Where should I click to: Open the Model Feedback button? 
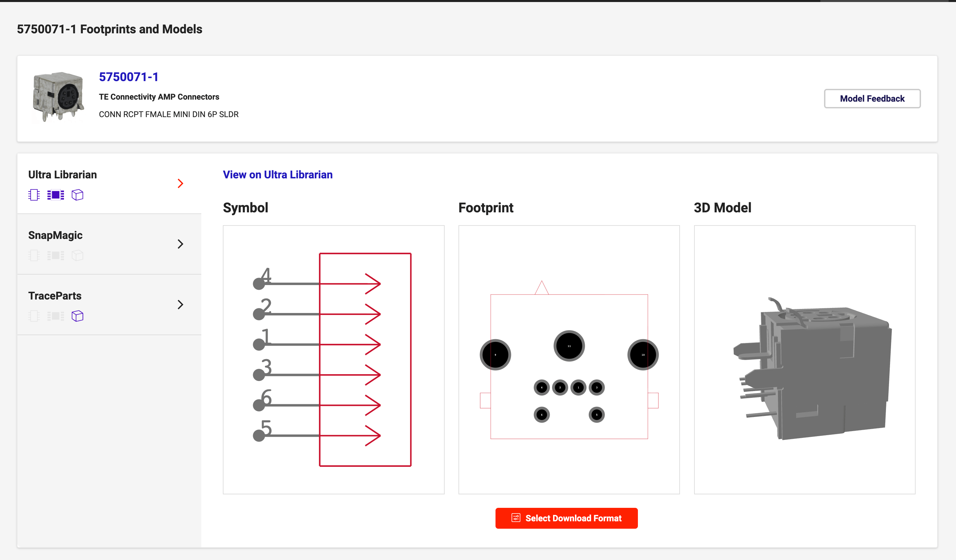872,99
